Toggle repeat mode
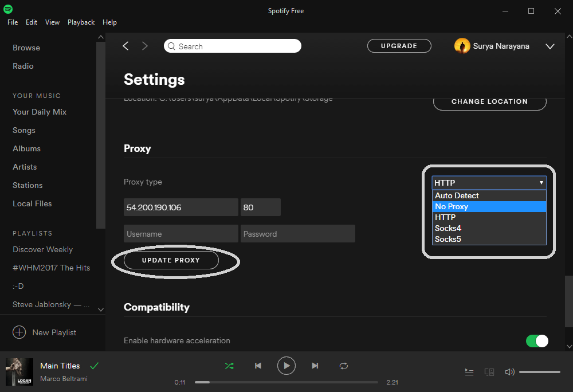 (343, 366)
